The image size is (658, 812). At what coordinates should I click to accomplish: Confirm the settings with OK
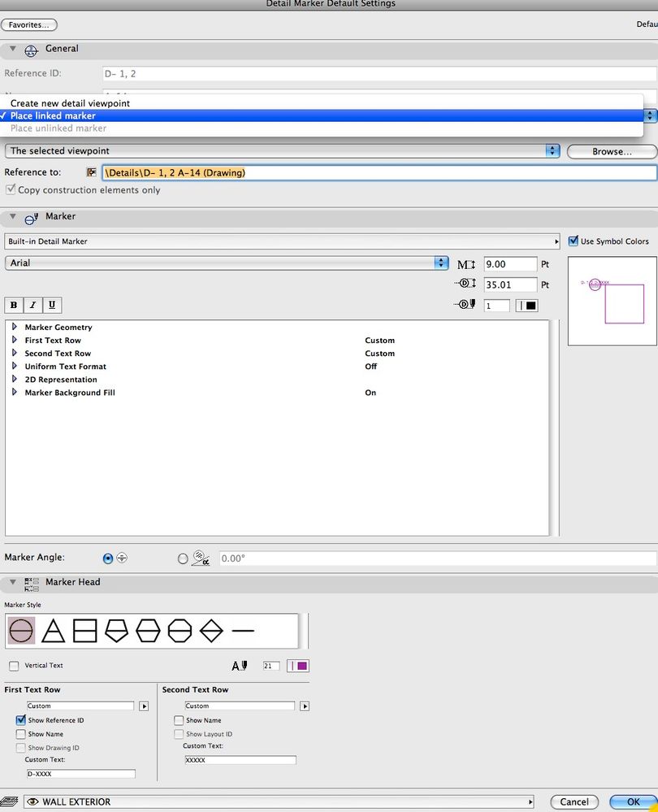[633, 801]
